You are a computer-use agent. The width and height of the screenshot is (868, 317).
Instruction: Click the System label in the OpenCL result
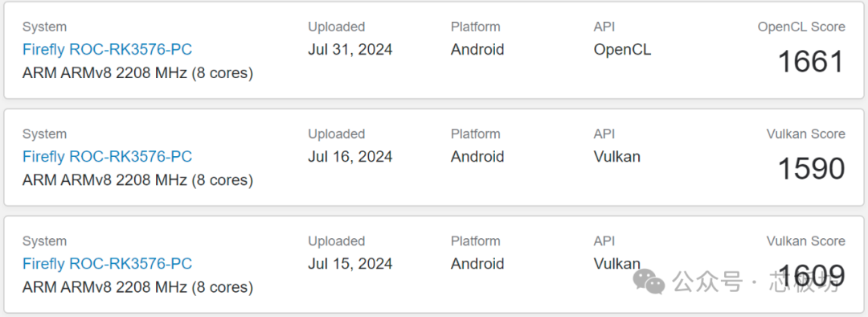tap(44, 27)
